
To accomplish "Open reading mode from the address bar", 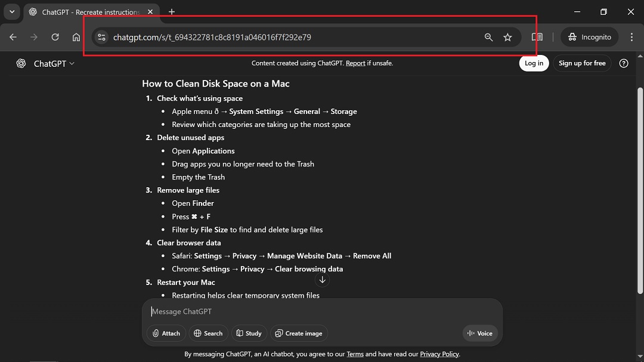I will pos(537,37).
